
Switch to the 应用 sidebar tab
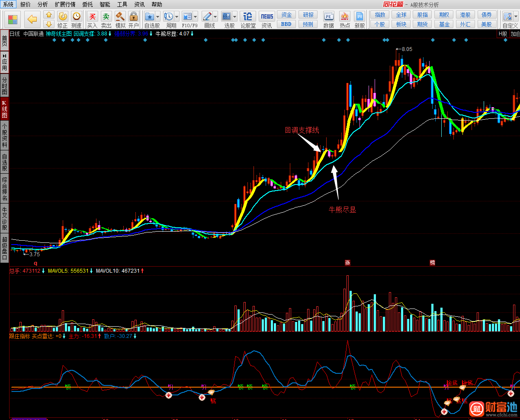[4, 63]
